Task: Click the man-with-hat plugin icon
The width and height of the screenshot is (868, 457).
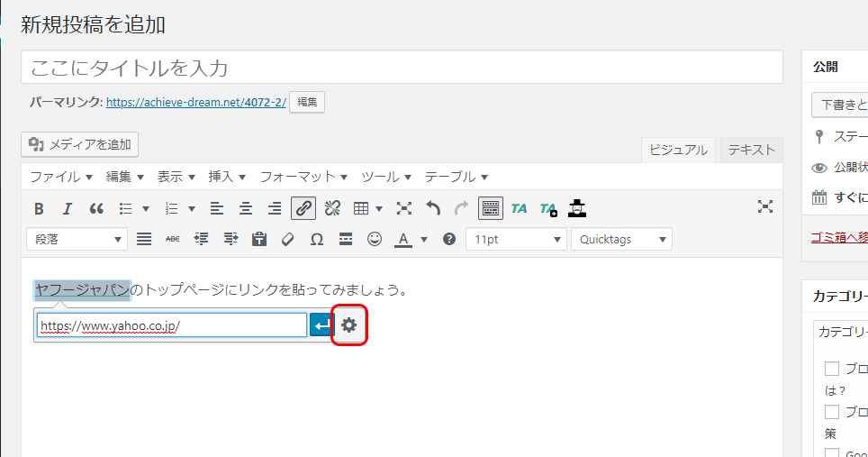Action: pos(577,209)
